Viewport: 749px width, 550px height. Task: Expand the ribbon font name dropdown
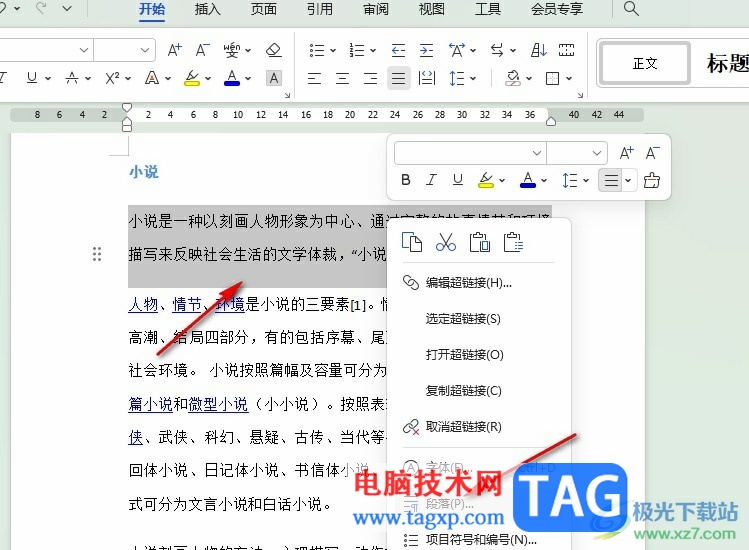[x=84, y=50]
